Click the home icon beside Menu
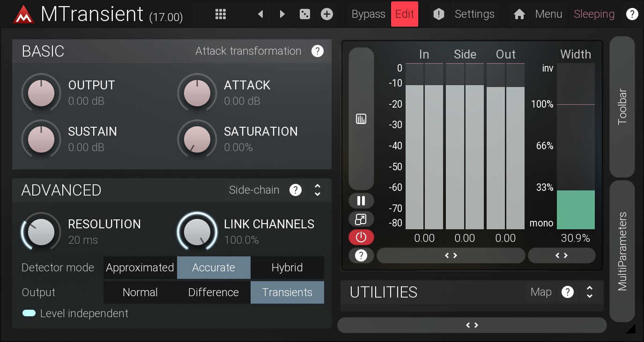 [519, 14]
